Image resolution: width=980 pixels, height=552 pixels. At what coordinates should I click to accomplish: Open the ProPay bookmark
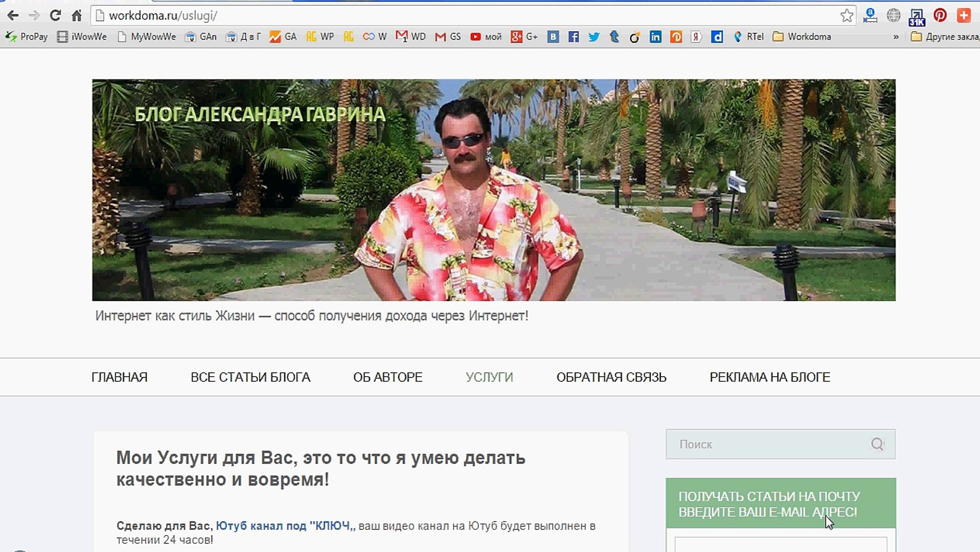click(27, 37)
